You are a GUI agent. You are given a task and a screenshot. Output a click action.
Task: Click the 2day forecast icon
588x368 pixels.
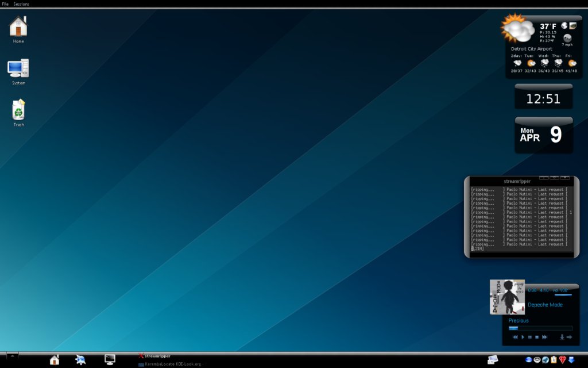(517, 63)
